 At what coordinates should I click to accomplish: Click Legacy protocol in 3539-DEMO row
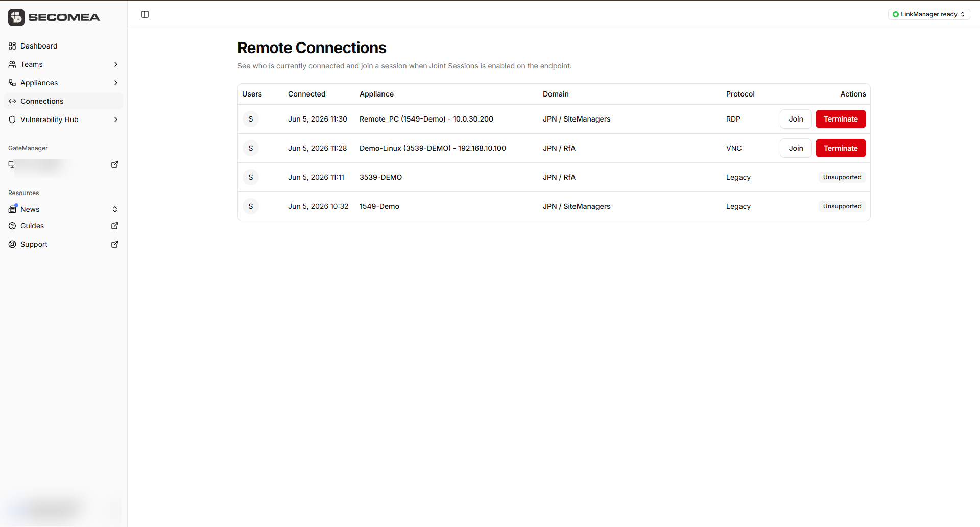(738, 177)
